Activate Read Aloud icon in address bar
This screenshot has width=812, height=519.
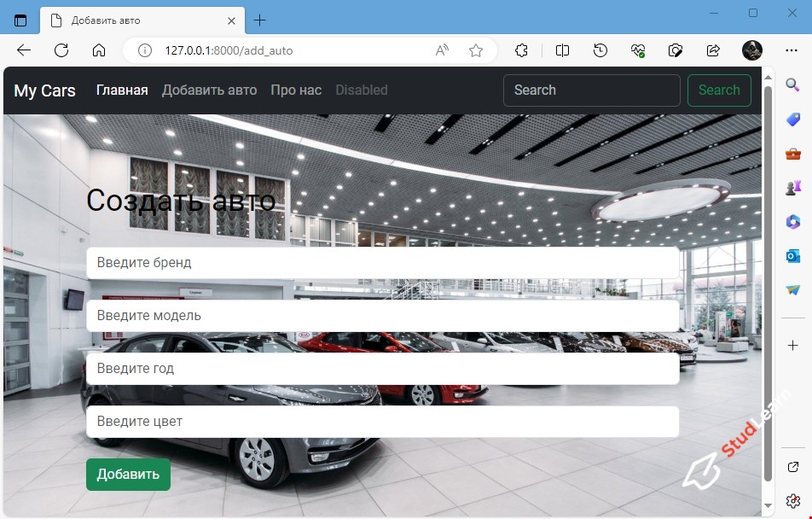click(x=442, y=50)
